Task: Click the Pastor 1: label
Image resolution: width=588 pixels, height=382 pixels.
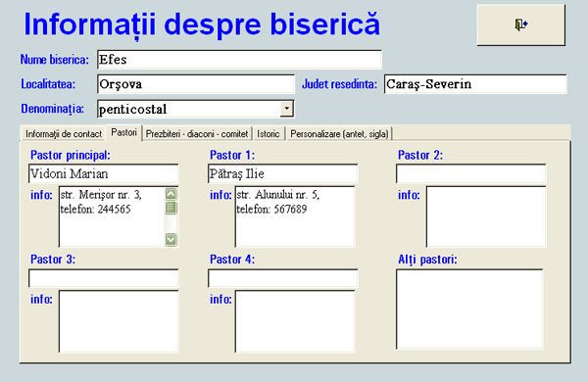Action: (232, 155)
